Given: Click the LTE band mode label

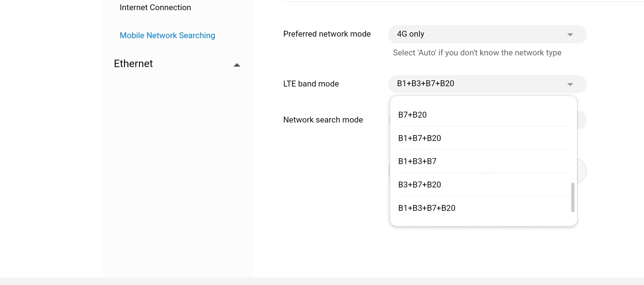Looking at the screenshot, I should coord(311,84).
